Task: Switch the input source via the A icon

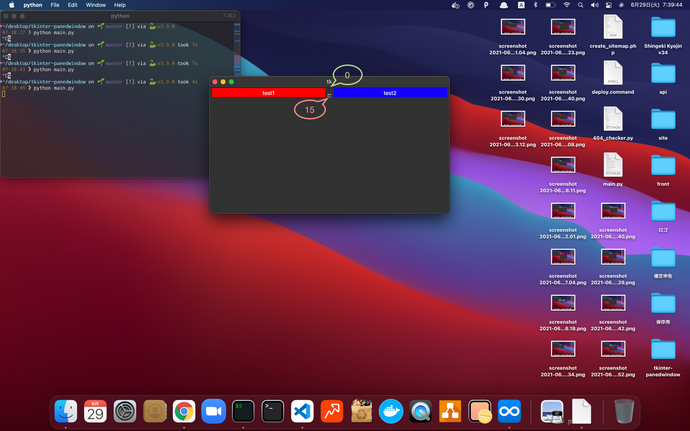Action: (521, 5)
